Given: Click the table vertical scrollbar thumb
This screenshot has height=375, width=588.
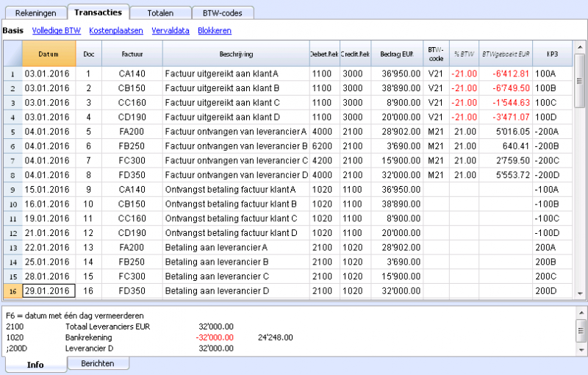Looking at the screenshot, I should coord(580,81).
